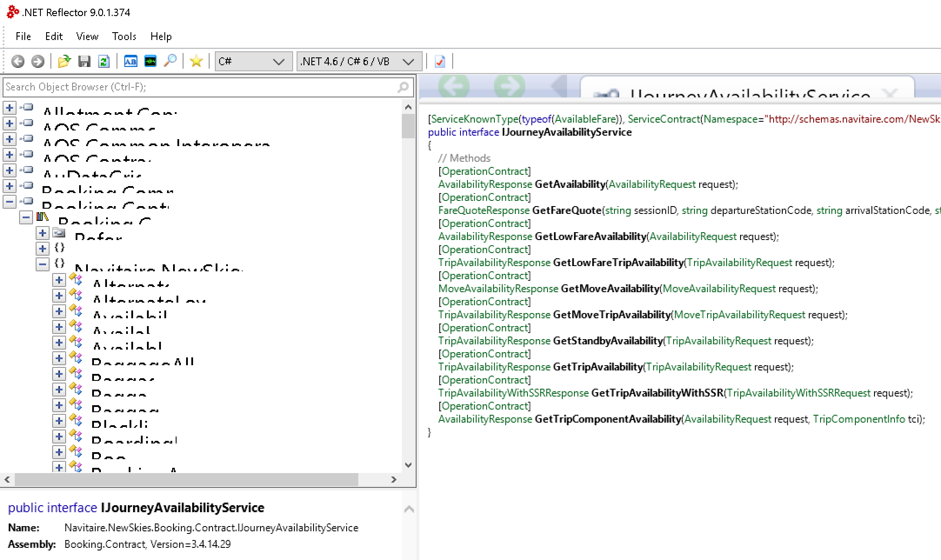Go back with the toolbar Back arrow

tap(18, 61)
